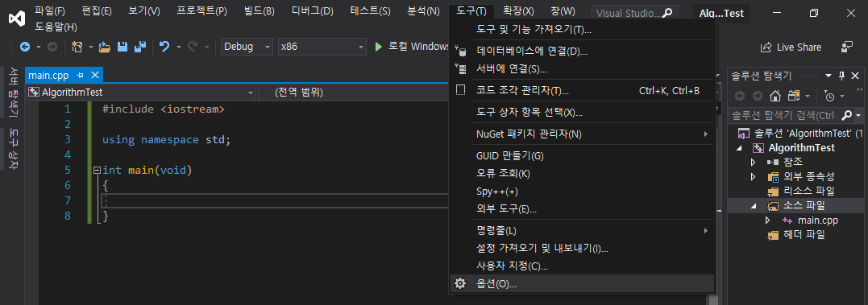The height and width of the screenshot is (305, 868).
Task: Open the dropdown arrow next to undo
Action: tap(179, 47)
